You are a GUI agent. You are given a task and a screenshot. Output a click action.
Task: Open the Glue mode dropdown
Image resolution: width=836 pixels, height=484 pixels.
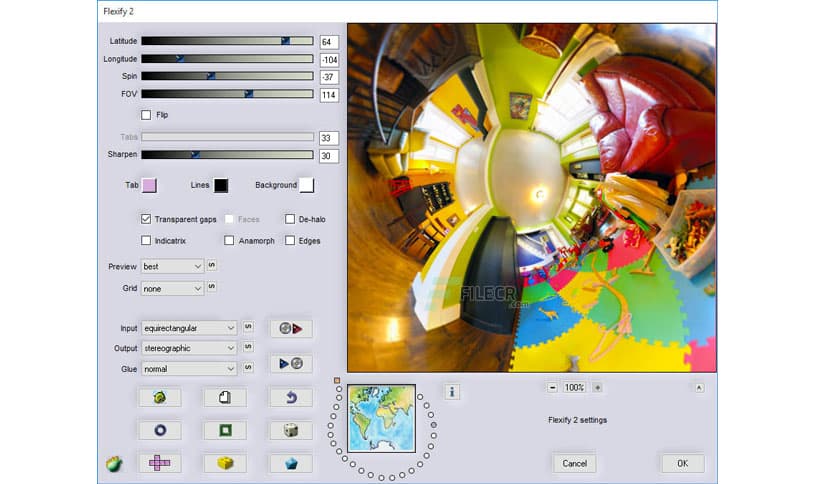[189, 369]
